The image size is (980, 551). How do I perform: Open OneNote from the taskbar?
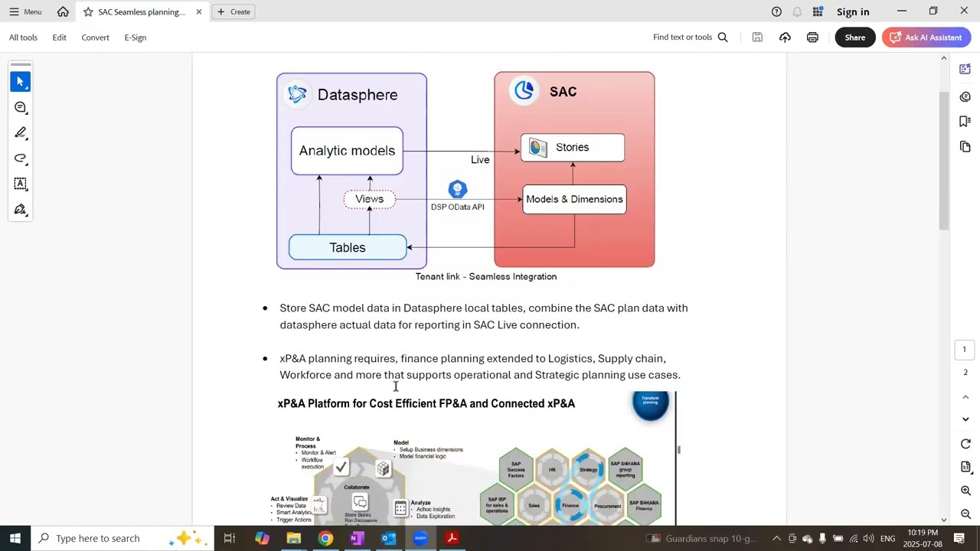357,538
